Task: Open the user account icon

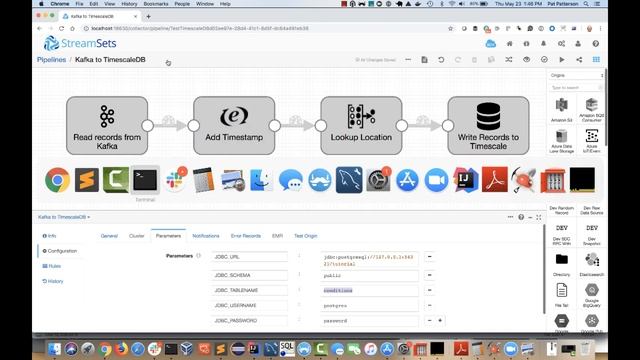Action: [578, 44]
